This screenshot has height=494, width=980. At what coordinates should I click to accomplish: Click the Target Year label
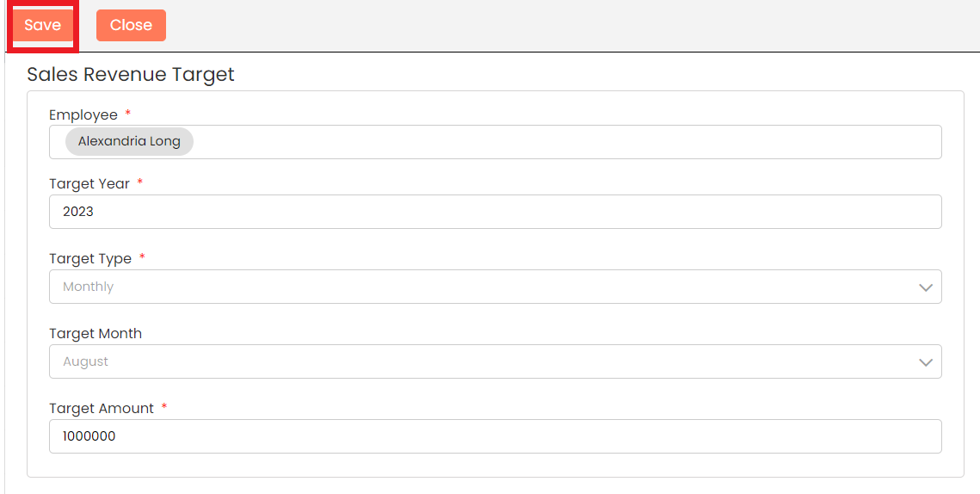[x=89, y=184]
